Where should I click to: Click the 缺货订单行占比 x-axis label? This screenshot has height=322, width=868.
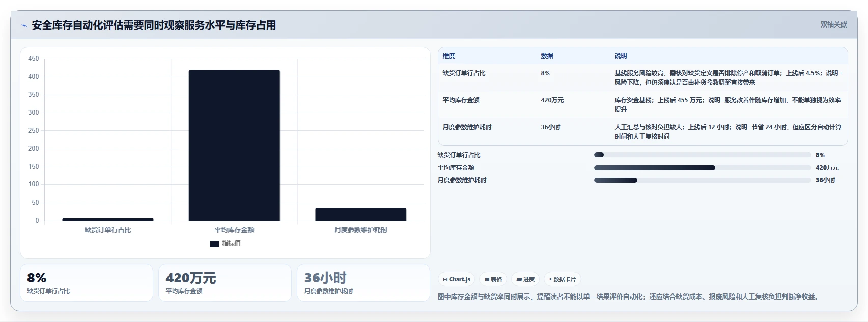[x=108, y=230]
